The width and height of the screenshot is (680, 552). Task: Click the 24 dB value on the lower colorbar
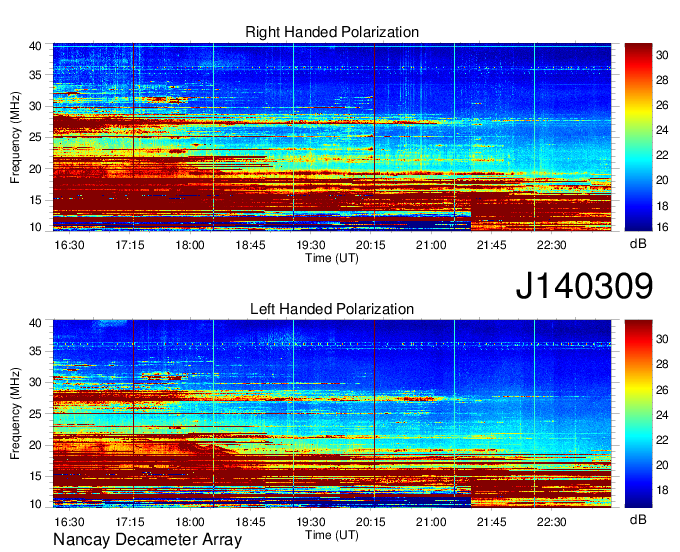[662, 415]
